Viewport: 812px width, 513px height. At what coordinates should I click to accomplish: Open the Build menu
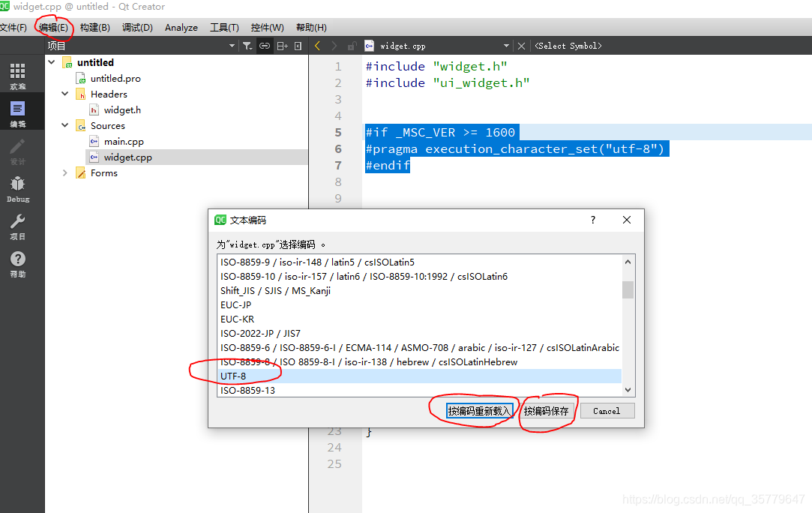click(95, 28)
